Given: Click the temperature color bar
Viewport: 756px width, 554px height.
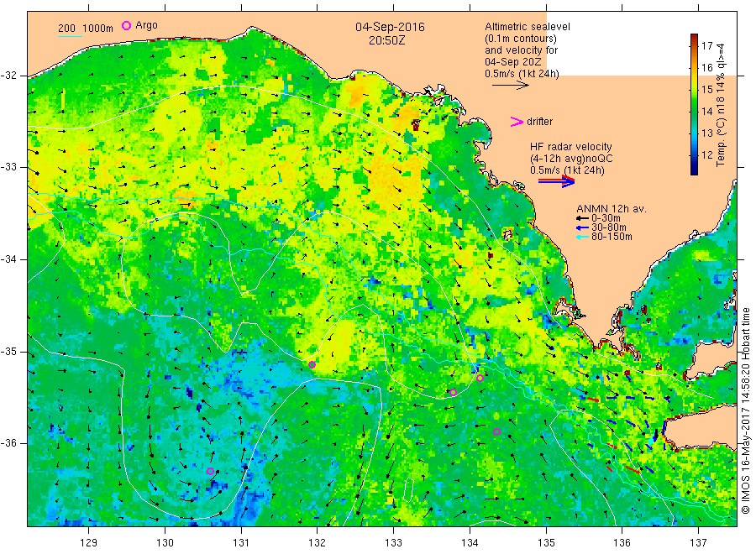Looking at the screenshot, I should tap(695, 104).
